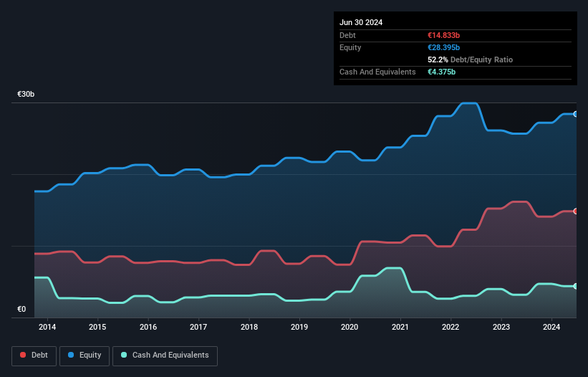Image resolution: width=588 pixels, height=377 pixels.
Task: Click the 2023 x-axis label
Action: 501,327
